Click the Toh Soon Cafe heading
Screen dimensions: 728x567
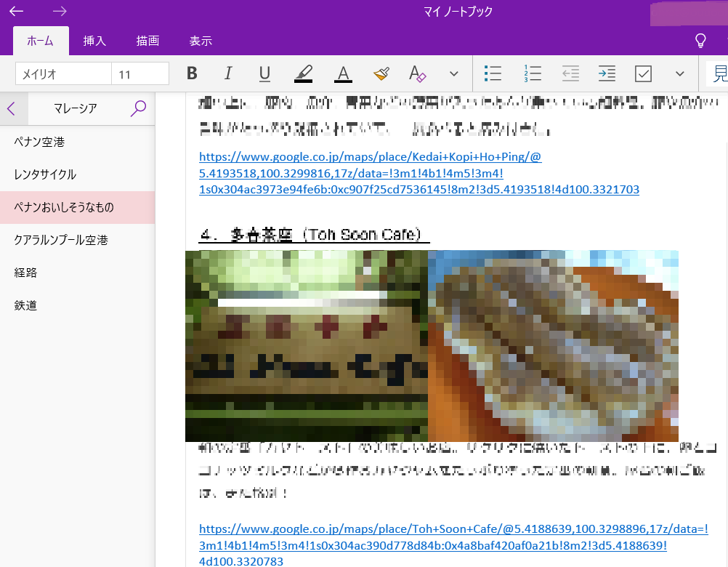(315, 235)
